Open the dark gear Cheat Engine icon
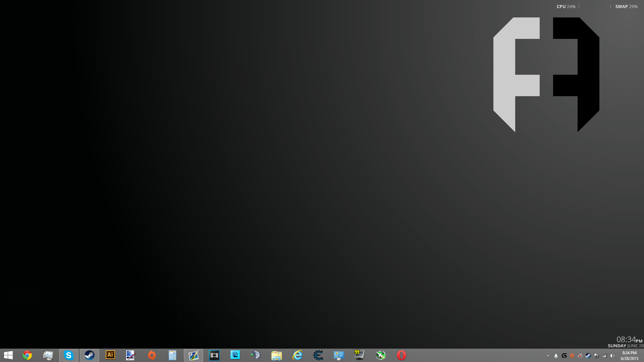Viewport: 644px width, 362px height. click(318, 355)
